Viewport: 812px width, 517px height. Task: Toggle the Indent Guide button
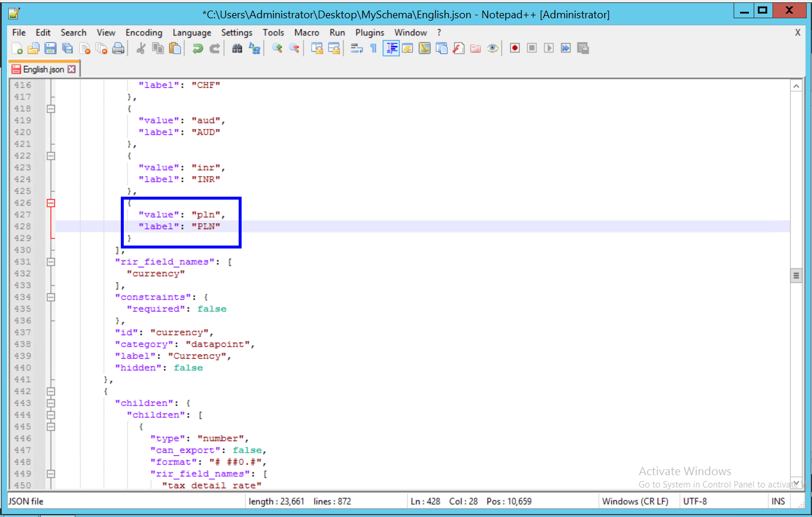pos(391,48)
